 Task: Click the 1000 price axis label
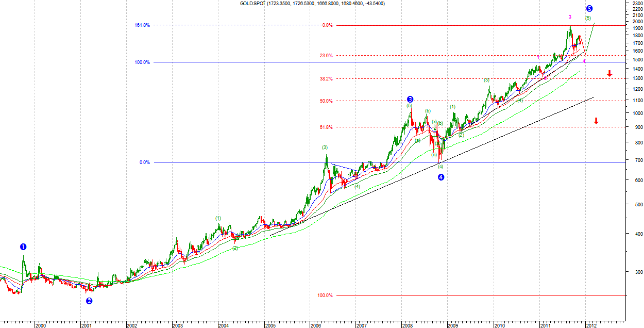click(x=634, y=113)
